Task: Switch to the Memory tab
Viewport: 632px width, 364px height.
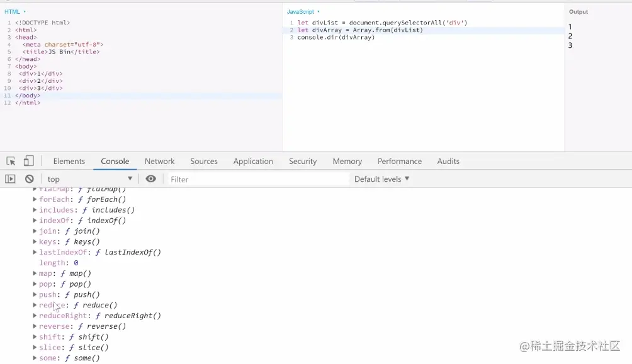Action: tap(347, 161)
